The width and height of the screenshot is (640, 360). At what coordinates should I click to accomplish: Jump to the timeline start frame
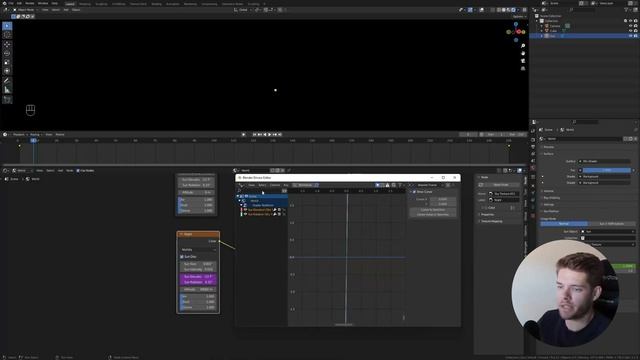254,134
